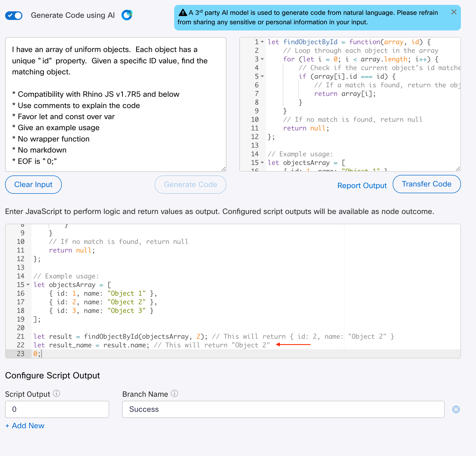Click the warning triangle icon in banner
Viewport: 476px width, 456px height.
[x=183, y=13]
